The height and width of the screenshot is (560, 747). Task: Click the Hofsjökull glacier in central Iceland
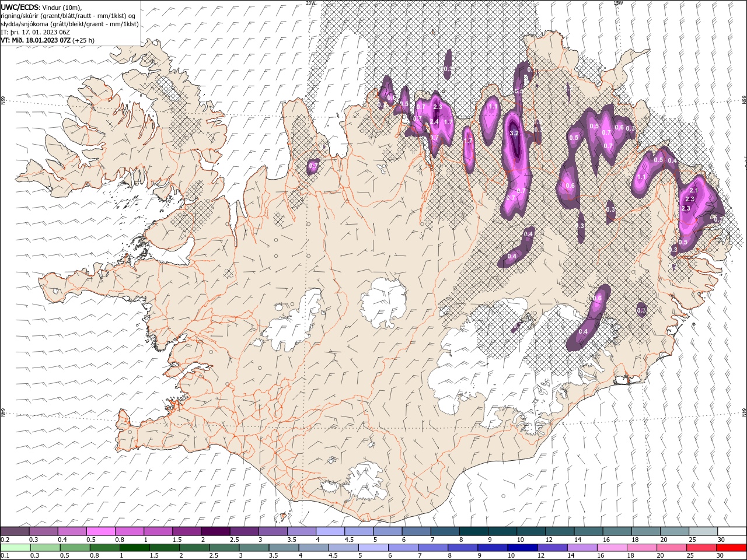[x=384, y=303]
